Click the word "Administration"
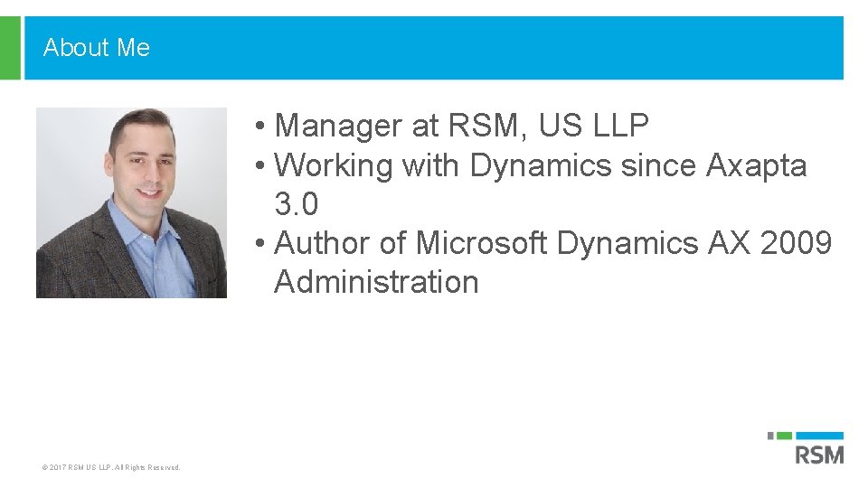 coord(376,282)
